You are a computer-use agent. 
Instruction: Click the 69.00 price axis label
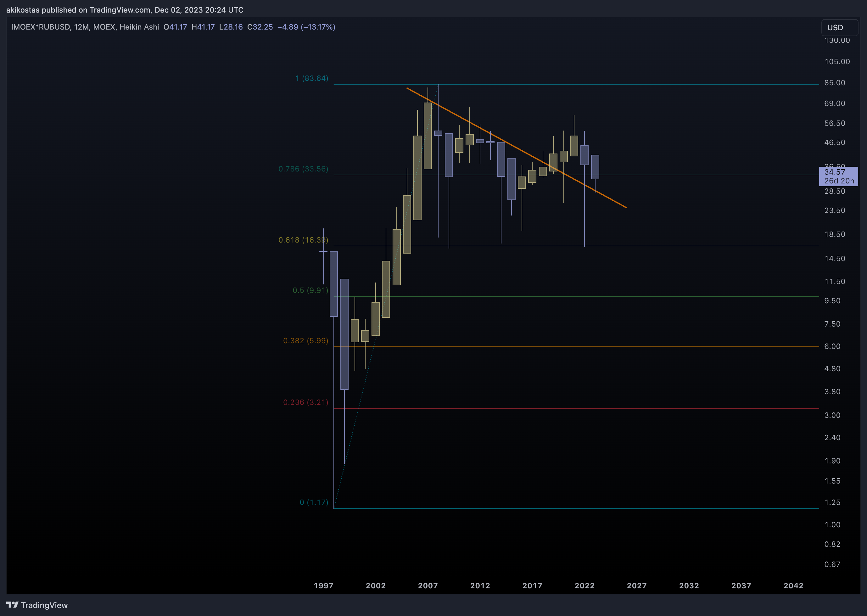point(835,103)
